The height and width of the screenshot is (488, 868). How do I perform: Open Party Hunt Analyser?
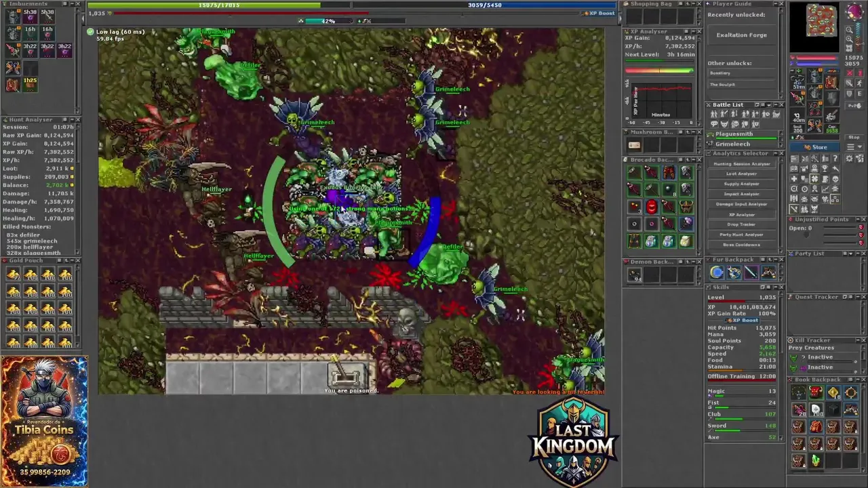742,235
